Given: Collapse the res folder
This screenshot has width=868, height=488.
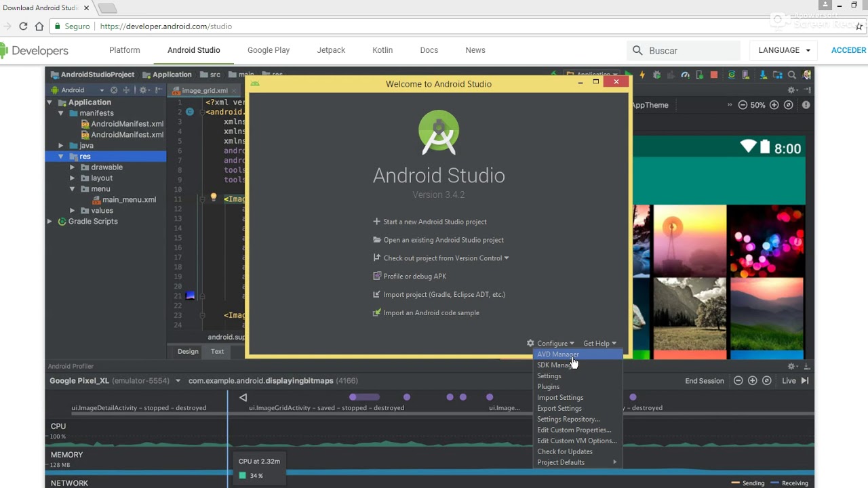Looking at the screenshot, I should coord(61,157).
